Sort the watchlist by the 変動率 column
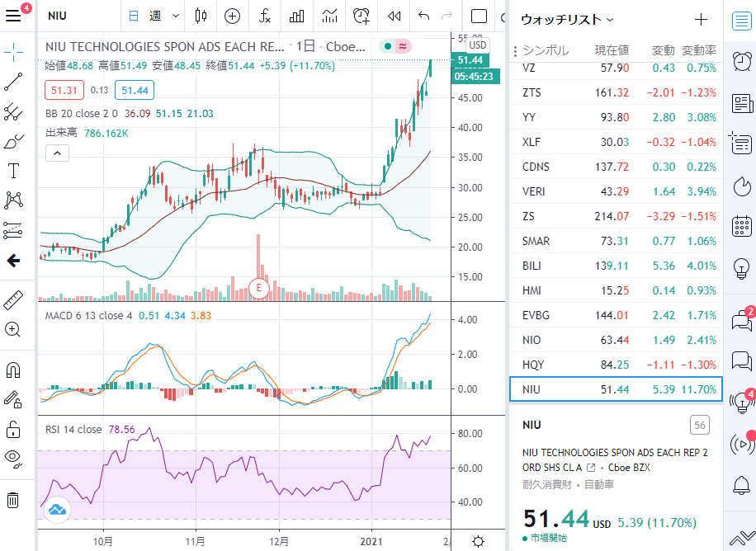The height and width of the screenshot is (551, 756). point(699,50)
